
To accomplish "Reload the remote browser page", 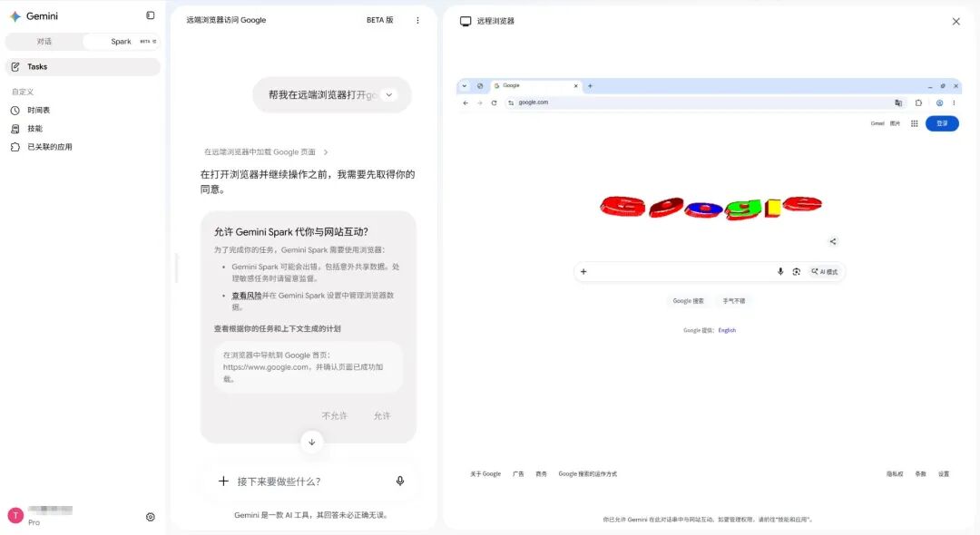I will 494,103.
